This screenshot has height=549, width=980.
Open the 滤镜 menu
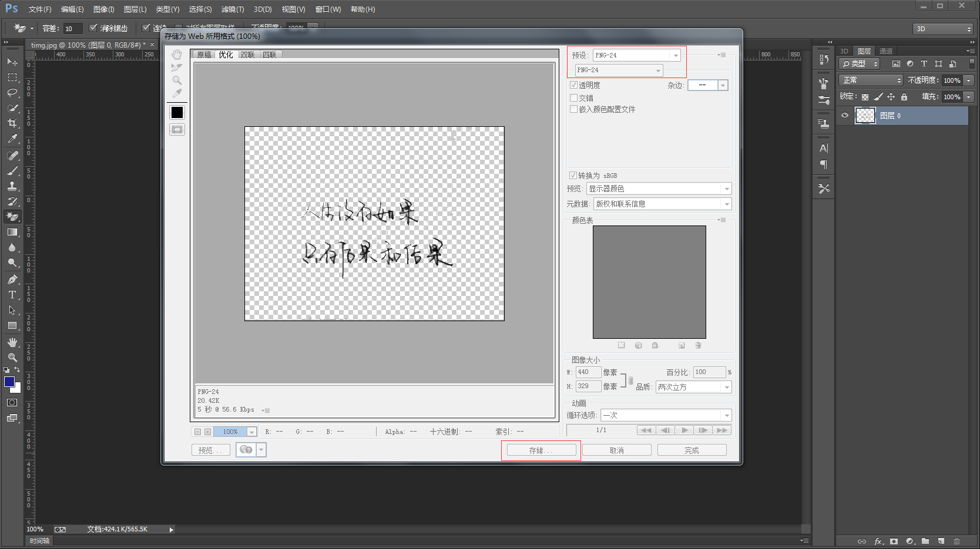pos(232,9)
